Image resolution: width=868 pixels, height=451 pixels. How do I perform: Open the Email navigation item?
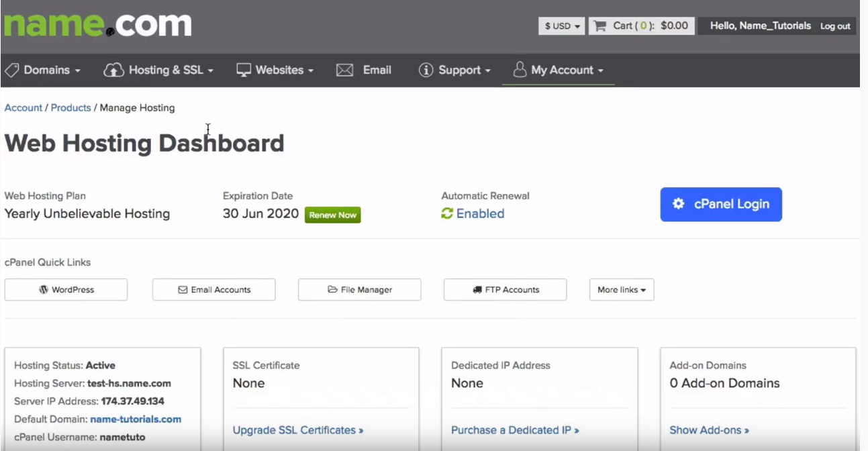click(364, 70)
